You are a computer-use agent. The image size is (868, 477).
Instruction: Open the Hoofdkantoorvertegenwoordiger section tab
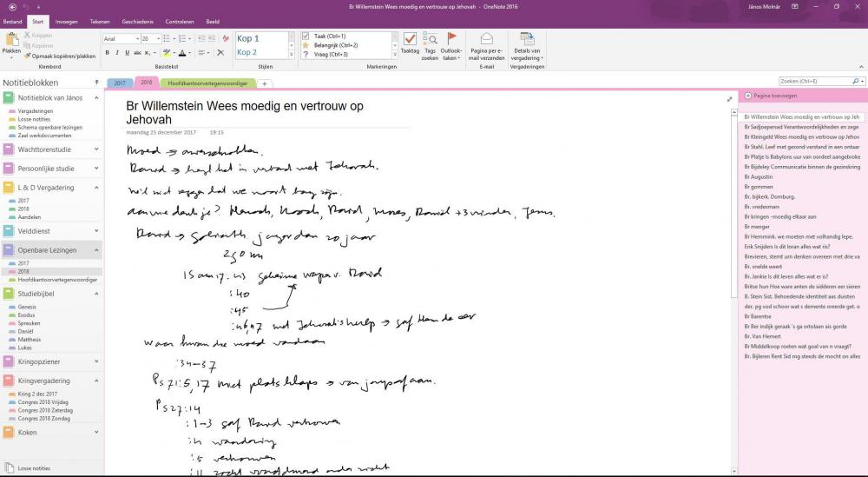point(207,83)
